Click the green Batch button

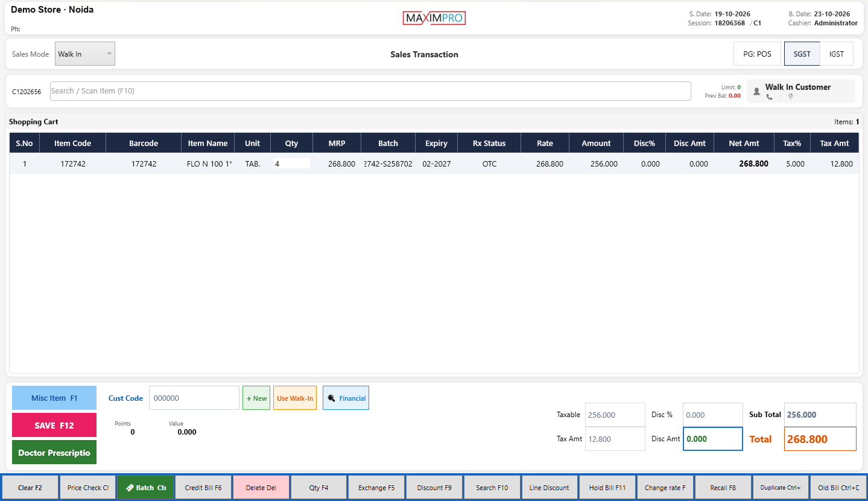[x=146, y=488]
